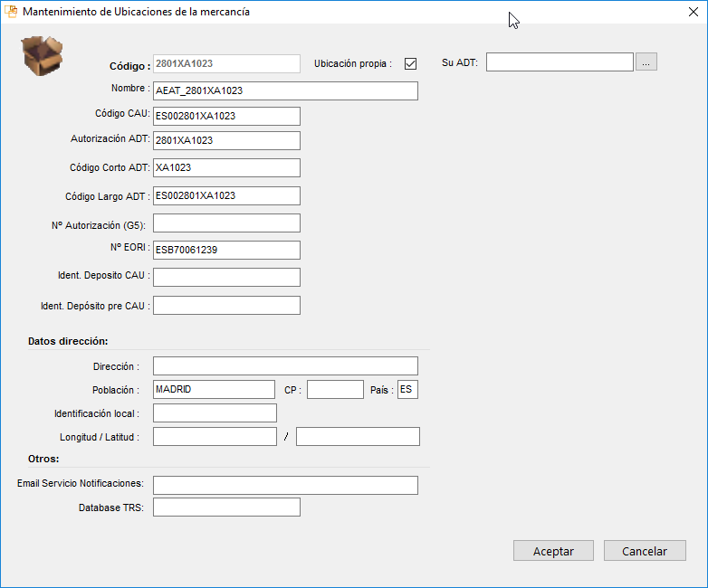Select the Ident. Deposito CAU field

pos(226,277)
